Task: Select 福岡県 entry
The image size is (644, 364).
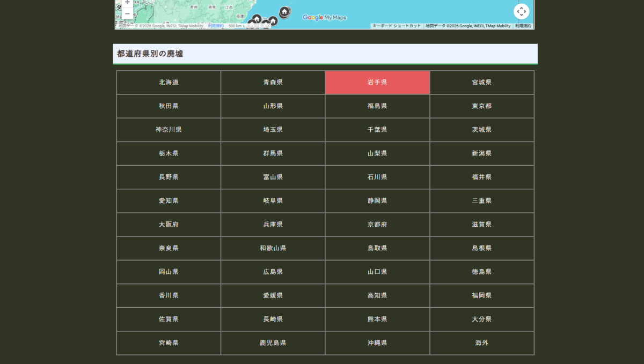Action: [x=482, y=295]
